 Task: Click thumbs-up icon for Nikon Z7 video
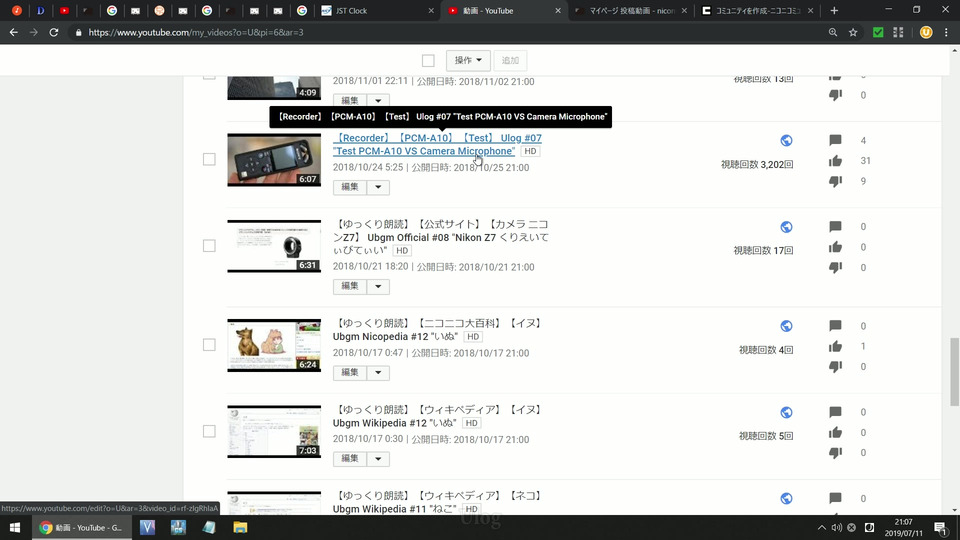pyautogui.click(x=835, y=247)
